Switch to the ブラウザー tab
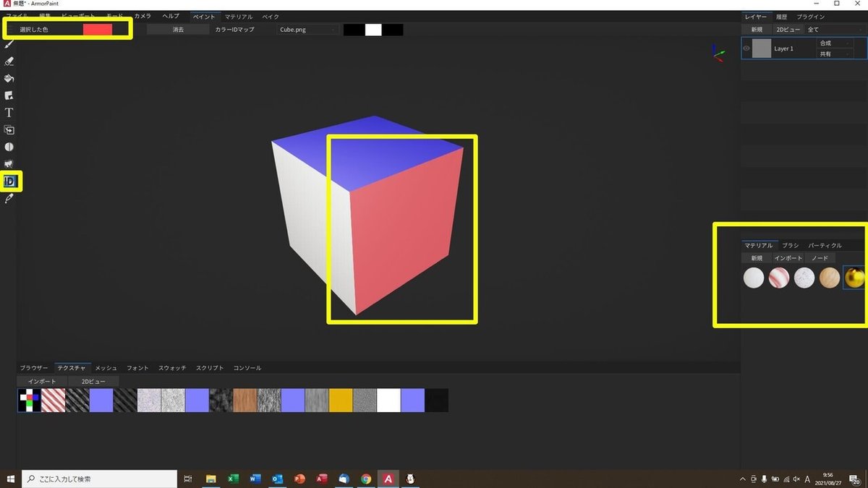The width and height of the screenshot is (868, 488). 34,368
